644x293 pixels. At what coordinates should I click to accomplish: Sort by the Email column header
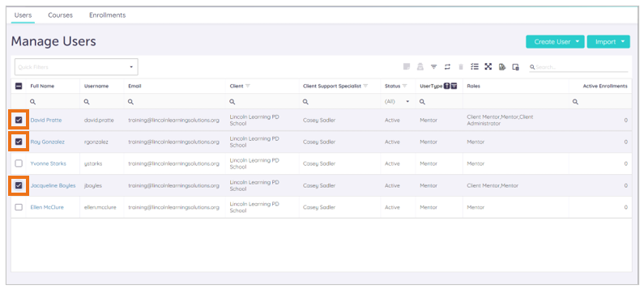click(134, 86)
